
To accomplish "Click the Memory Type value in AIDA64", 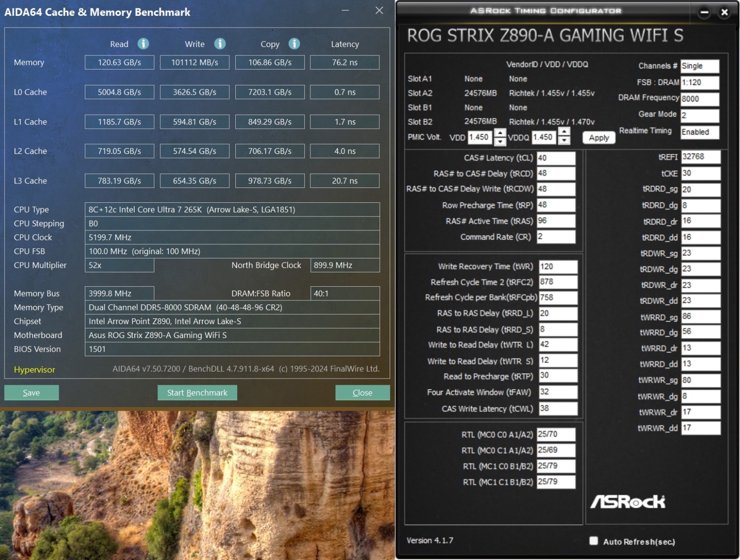I will pos(232,307).
